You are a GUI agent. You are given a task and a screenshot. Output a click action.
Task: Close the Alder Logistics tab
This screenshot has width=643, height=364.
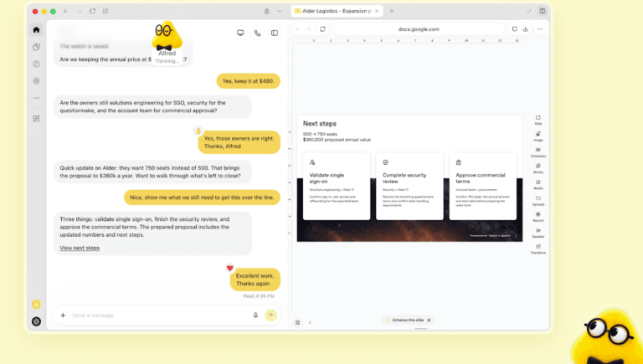[377, 11]
